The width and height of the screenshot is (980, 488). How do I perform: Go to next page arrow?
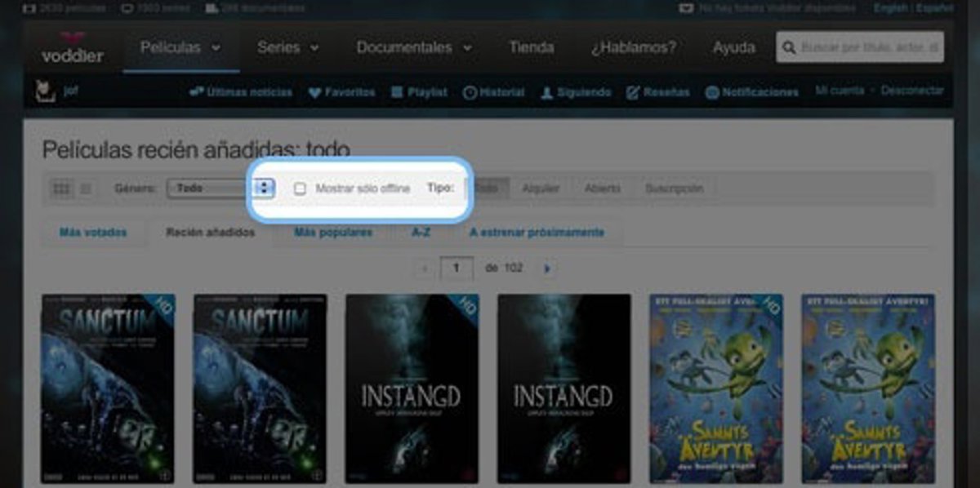point(547,268)
